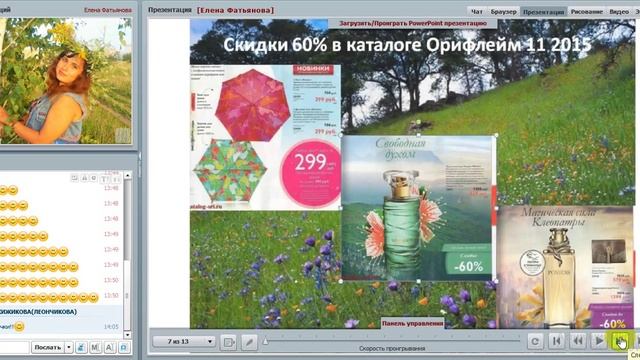Click the umbrella catalog image on the slide

click(265, 137)
